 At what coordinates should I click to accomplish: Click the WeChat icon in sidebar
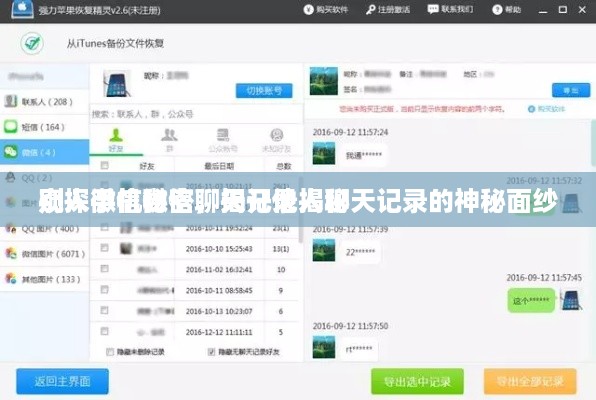(x=11, y=152)
